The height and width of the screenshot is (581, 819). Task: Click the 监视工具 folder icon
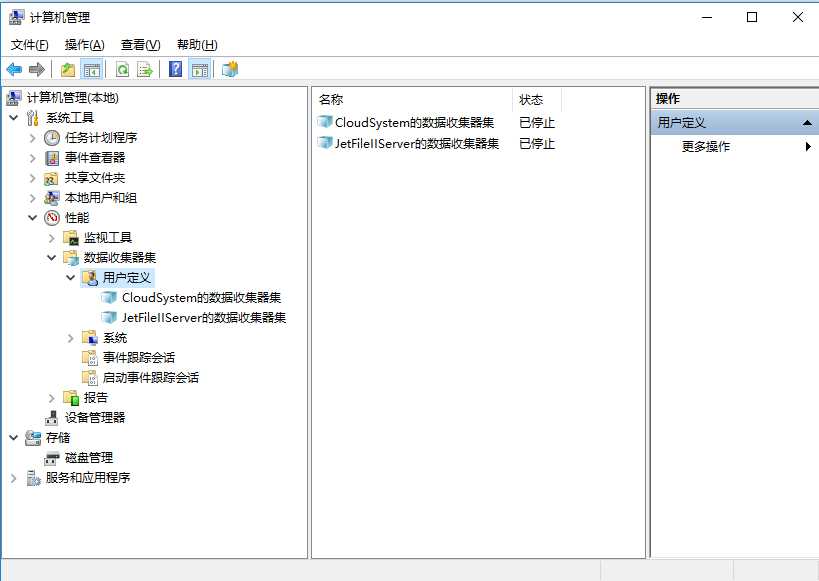[71, 238]
